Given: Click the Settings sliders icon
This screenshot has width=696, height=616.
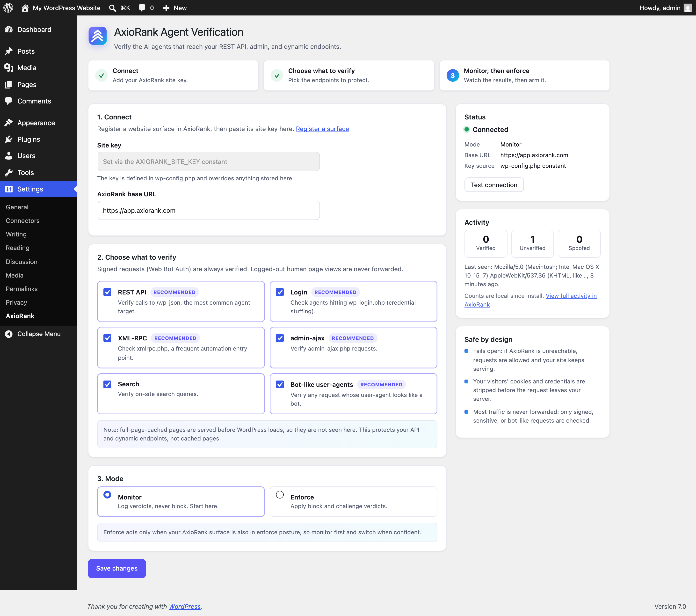Looking at the screenshot, I should [9, 189].
